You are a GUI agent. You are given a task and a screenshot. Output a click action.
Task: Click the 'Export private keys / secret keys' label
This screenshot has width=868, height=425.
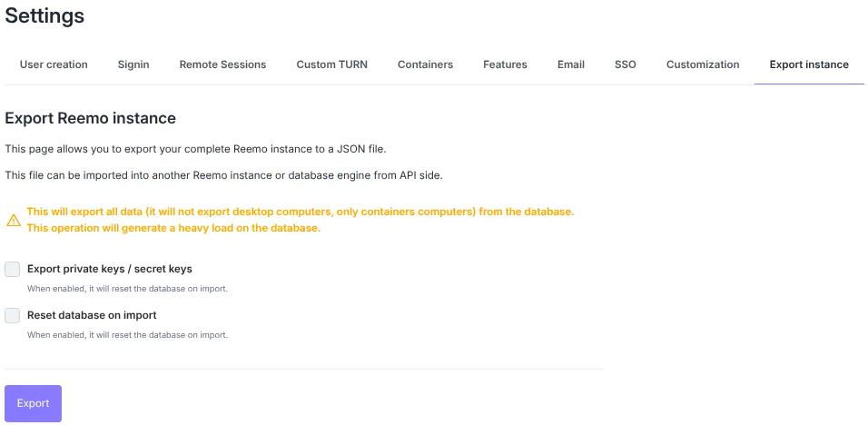pos(110,269)
